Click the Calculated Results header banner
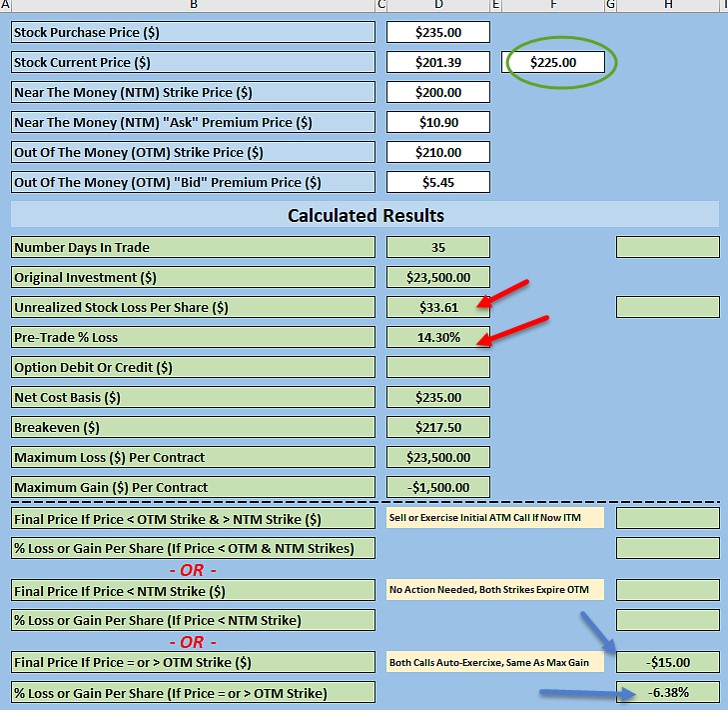This screenshot has height=710, width=728. pos(365,215)
